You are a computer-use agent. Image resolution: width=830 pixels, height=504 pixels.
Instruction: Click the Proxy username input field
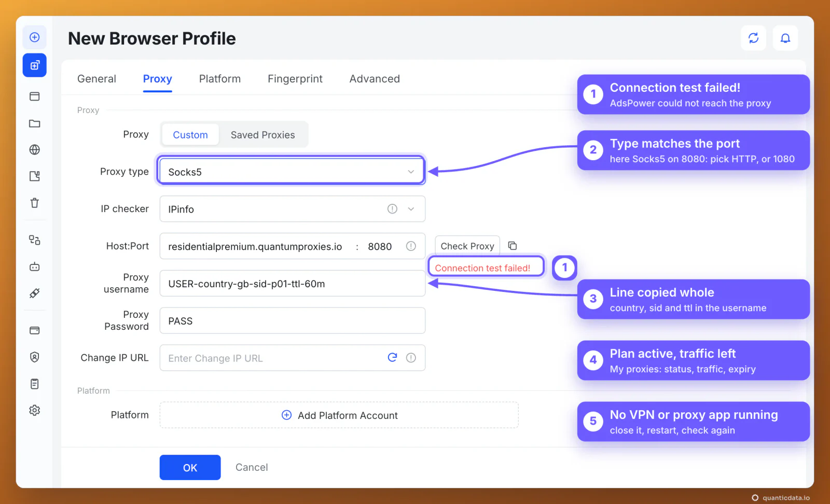[292, 284]
